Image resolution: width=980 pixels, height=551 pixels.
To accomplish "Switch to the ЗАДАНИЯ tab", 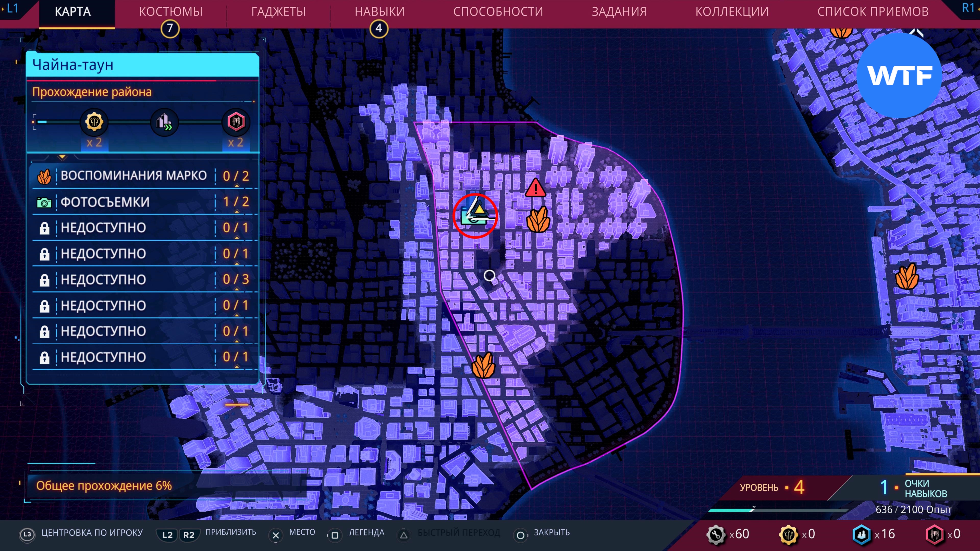I will point(619,11).
